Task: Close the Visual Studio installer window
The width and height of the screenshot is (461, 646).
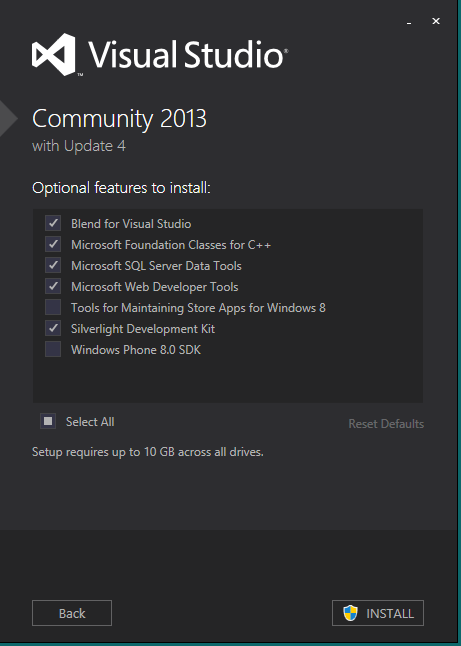Action: (436, 21)
